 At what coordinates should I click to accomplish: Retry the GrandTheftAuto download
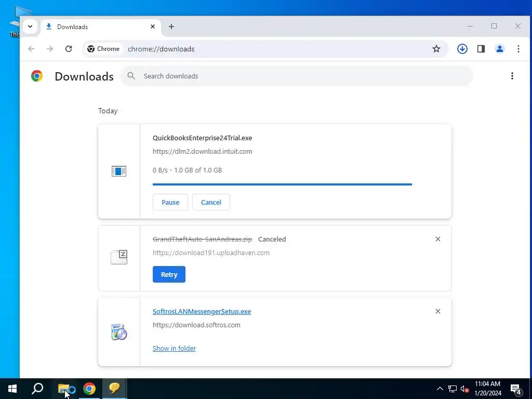pyautogui.click(x=169, y=274)
